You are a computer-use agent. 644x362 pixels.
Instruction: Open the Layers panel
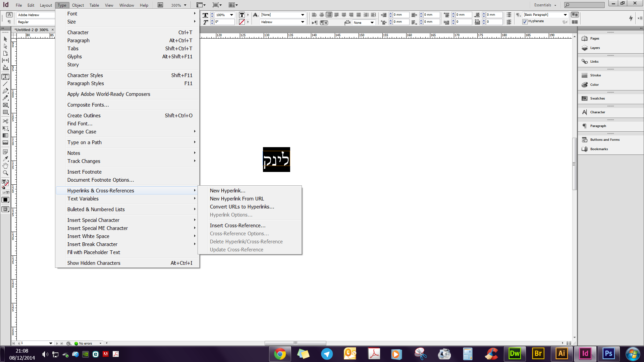(x=595, y=48)
